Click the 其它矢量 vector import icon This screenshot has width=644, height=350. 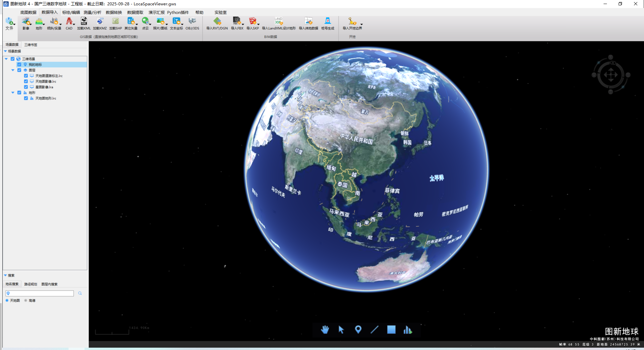point(131,21)
